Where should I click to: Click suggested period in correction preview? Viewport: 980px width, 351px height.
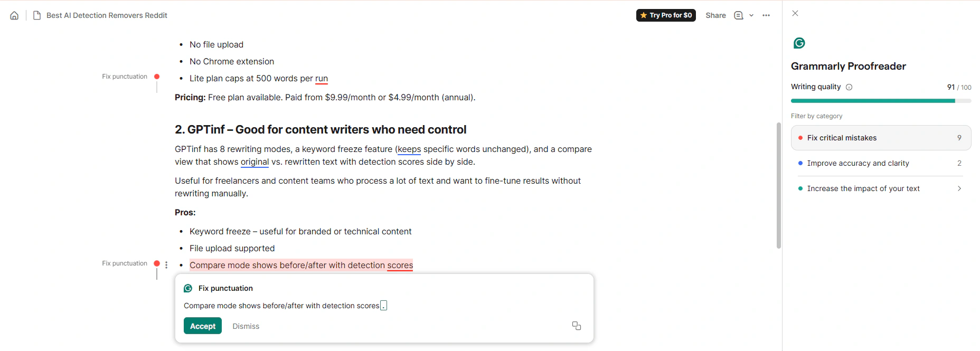[384, 306]
